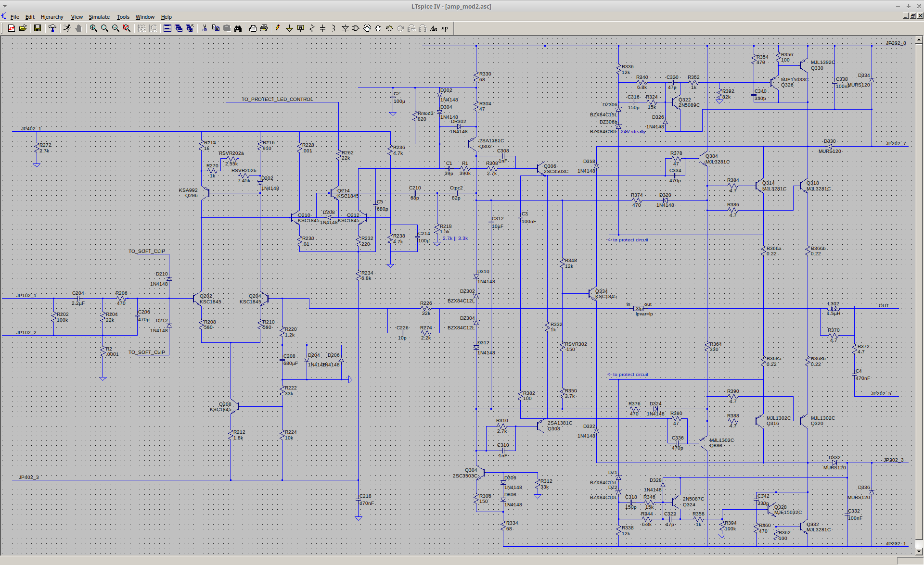Click the JP202_1 bottom rail label
Image resolution: width=924 pixels, height=565 pixels.
pyautogui.click(x=896, y=543)
